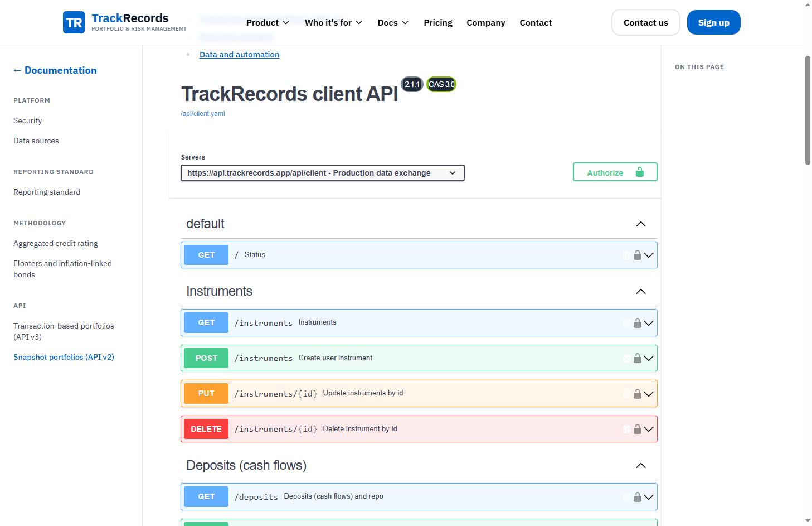Open Security in the sidebar
Screen dimensions: 812x526
(28, 120)
